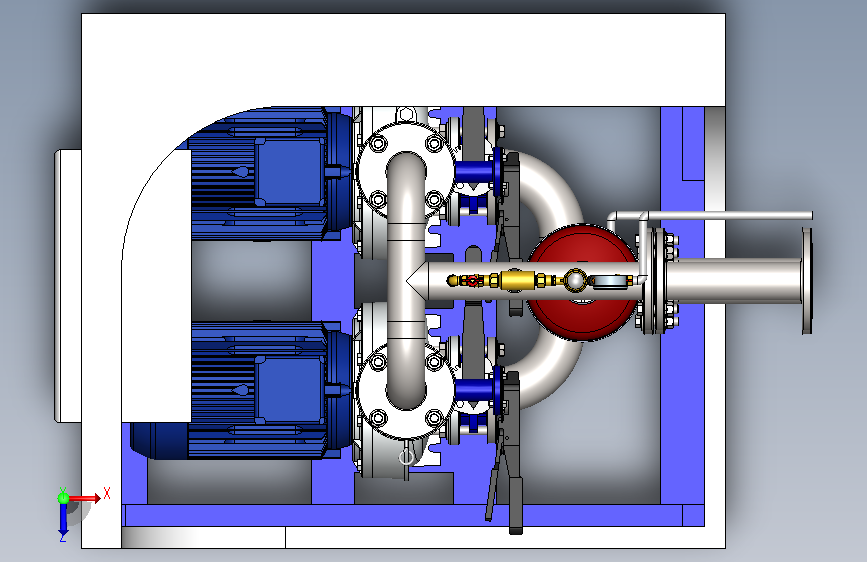Screen dimensions: 867x562
Task: Select the dark blue fan cover of the lower motor
Action: tap(159, 441)
